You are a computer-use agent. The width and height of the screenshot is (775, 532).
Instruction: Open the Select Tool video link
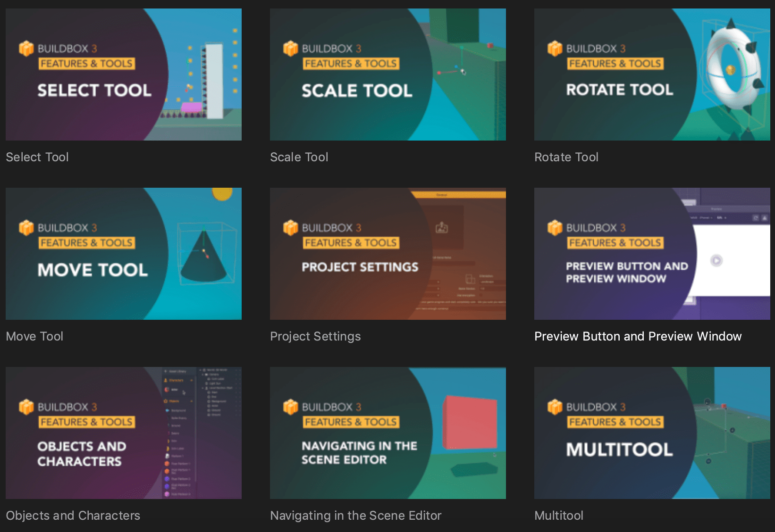[x=37, y=157]
